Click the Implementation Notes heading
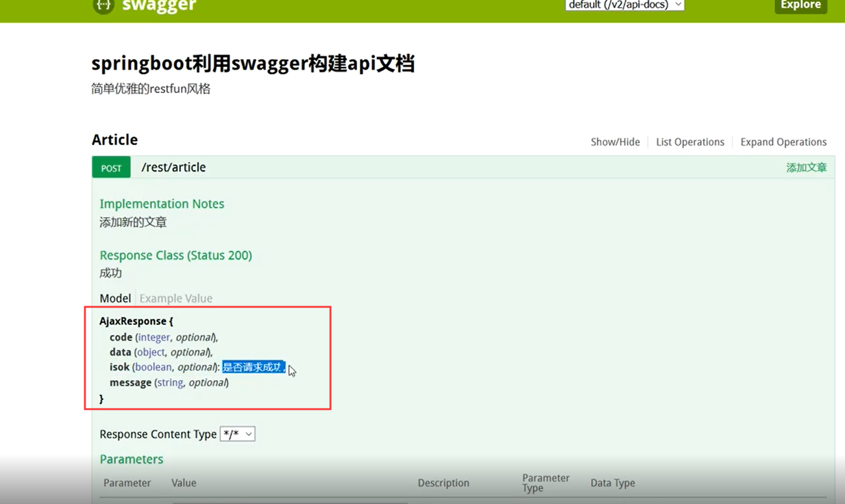Image resolution: width=845 pixels, height=504 pixels. coord(162,204)
